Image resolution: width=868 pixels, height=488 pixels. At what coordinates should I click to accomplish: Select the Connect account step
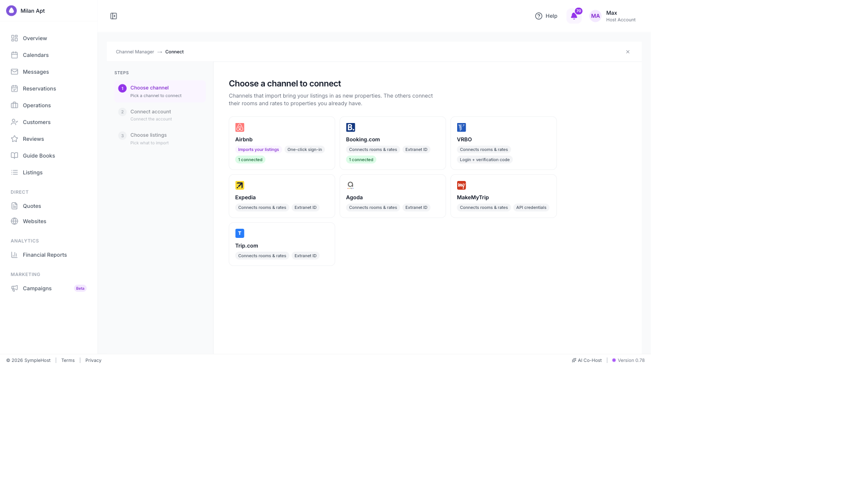[160, 115]
